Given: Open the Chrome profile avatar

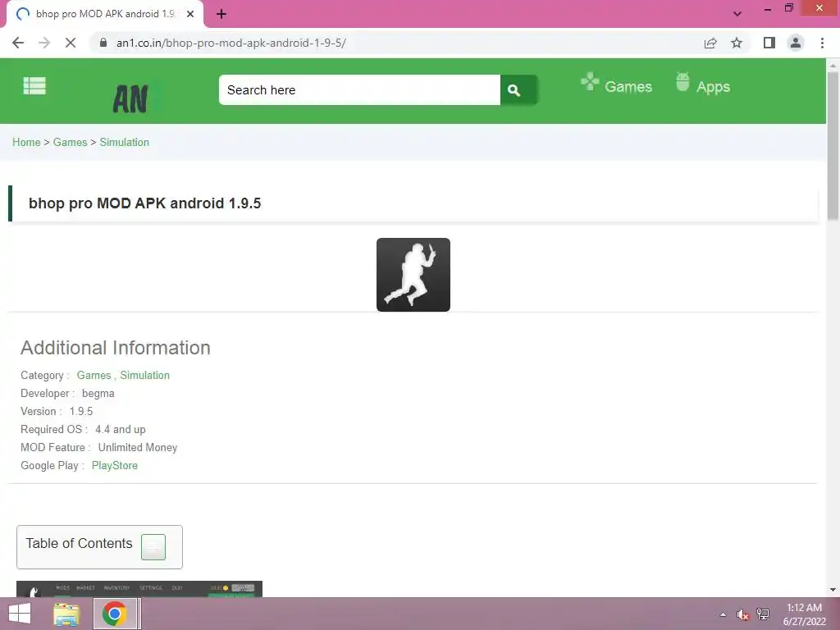Looking at the screenshot, I should tap(796, 43).
